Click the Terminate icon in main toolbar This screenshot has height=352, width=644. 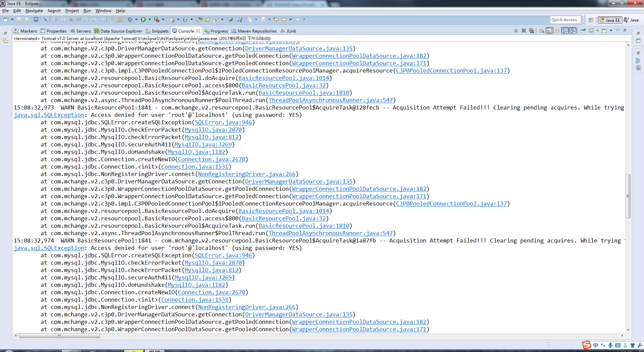[71, 19]
